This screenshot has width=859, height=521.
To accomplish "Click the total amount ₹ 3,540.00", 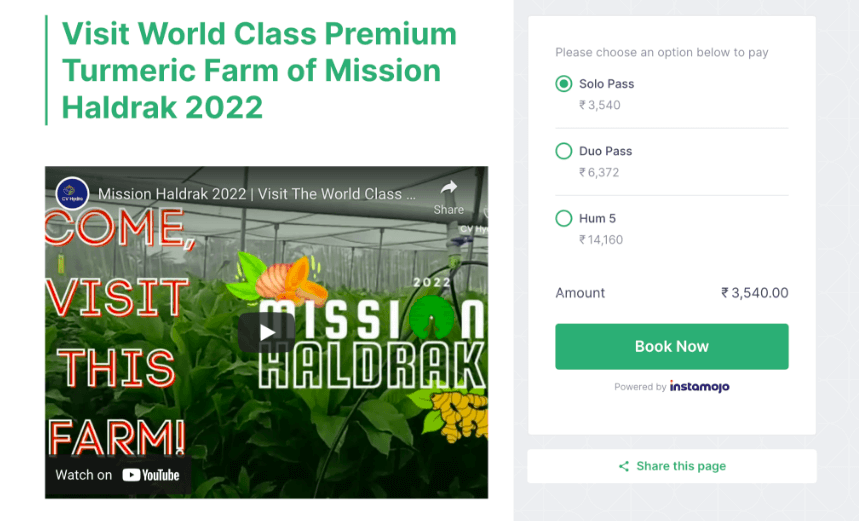I will 754,293.
